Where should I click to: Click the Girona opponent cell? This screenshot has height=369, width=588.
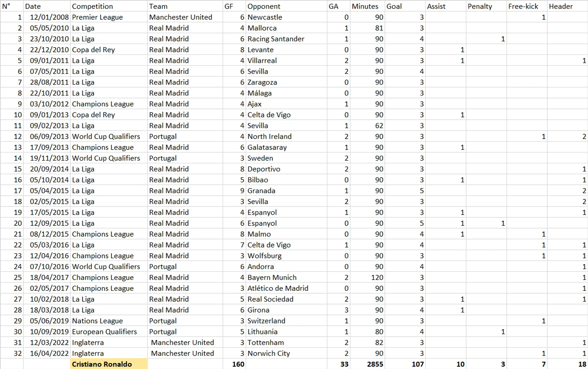coord(286,310)
